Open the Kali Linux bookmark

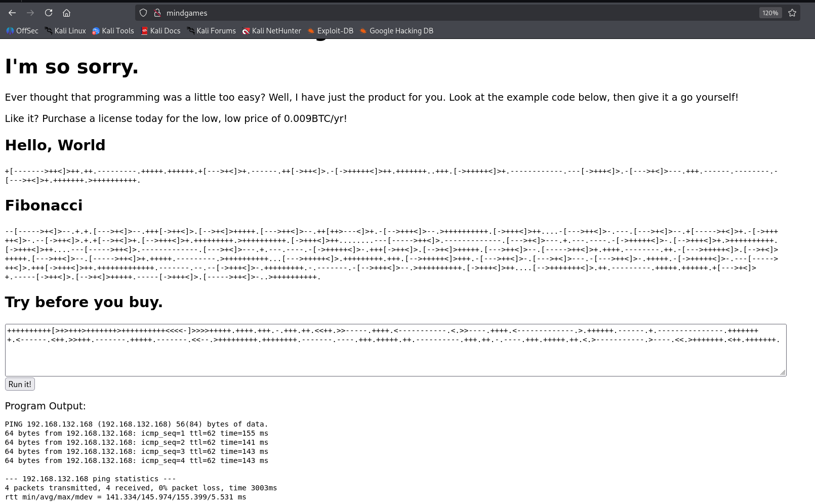coord(65,31)
